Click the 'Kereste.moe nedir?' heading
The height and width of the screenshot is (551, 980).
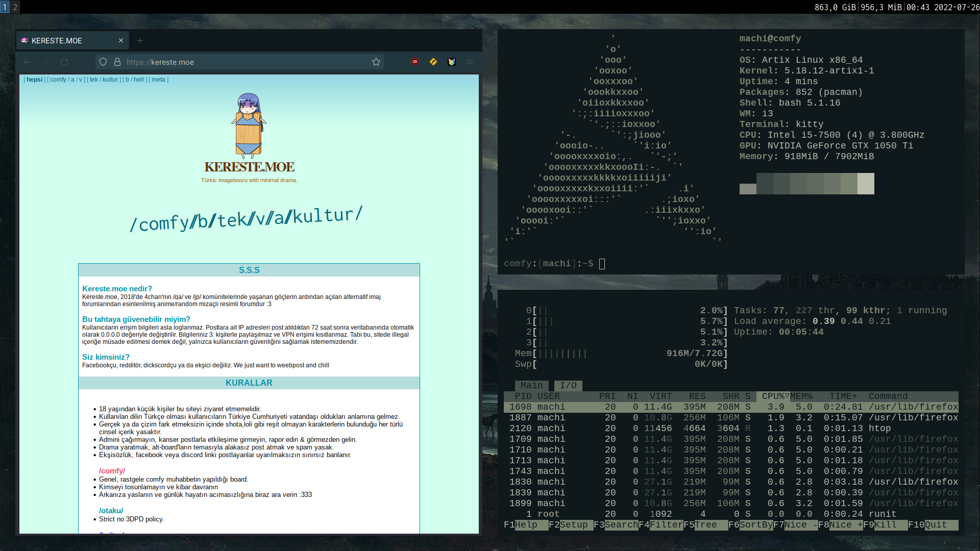tap(117, 289)
